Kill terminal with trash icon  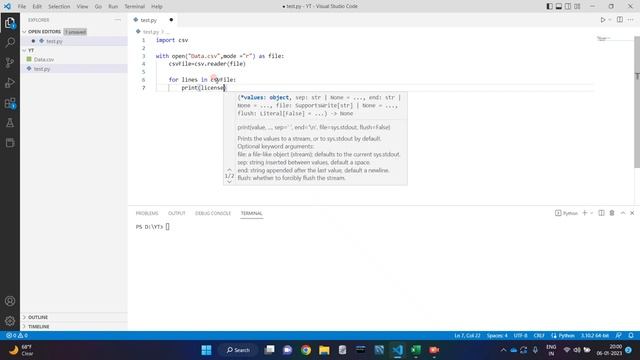pos(612,213)
